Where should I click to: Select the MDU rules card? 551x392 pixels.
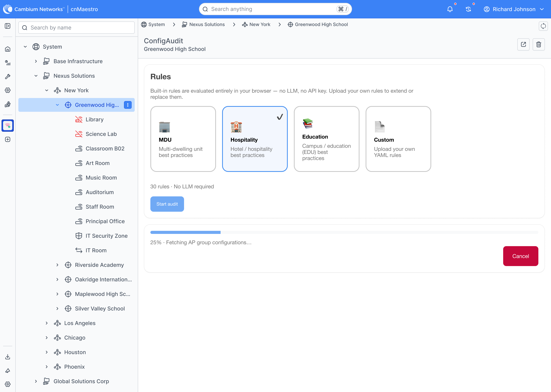[x=183, y=139]
